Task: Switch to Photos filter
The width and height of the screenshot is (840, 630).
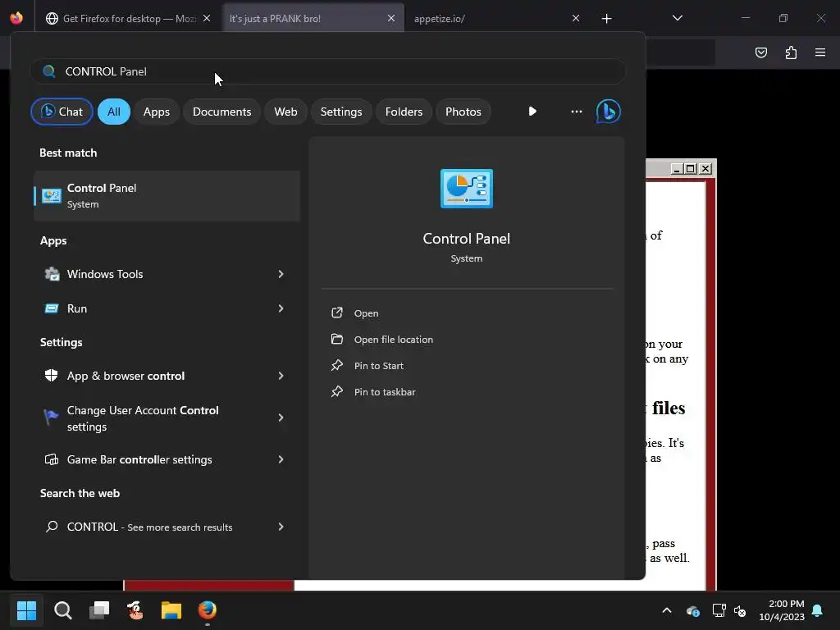Action: 463,112
